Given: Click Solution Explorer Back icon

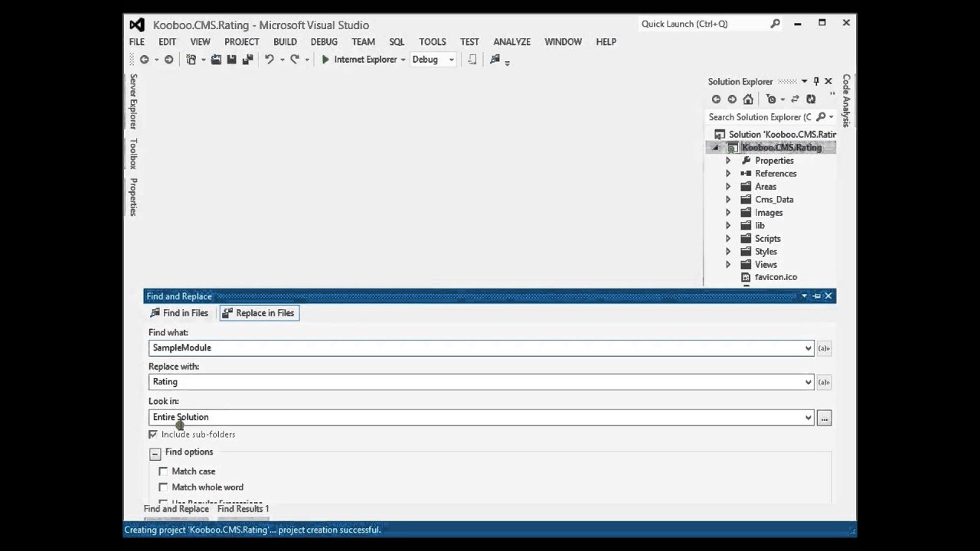Looking at the screenshot, I should click(x=716, y=99).
